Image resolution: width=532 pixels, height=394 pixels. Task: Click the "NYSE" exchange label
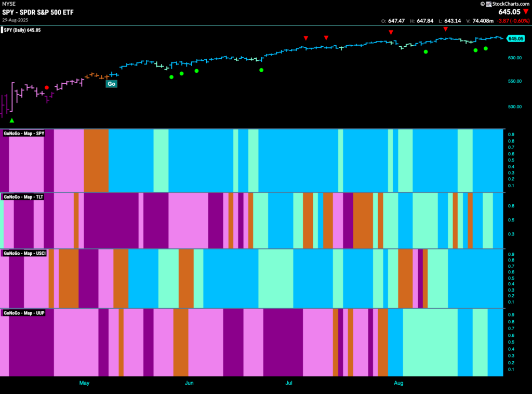[x=9, y=4]
